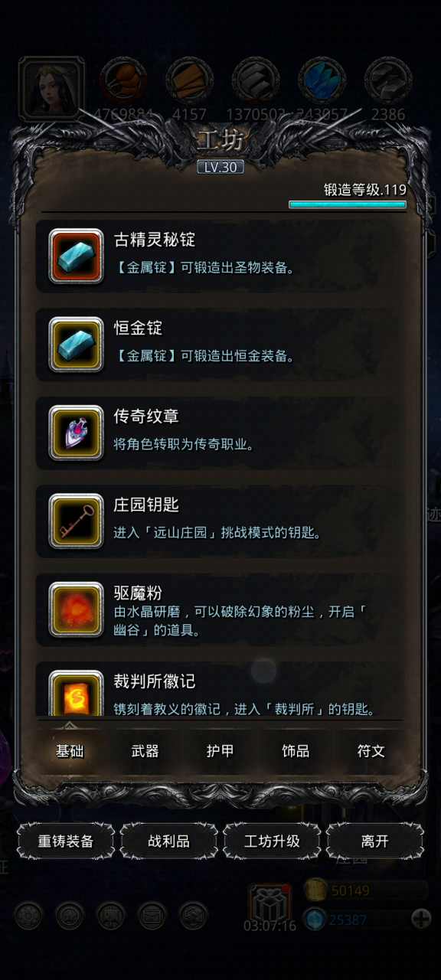
Task: Choose the 驱魔粉 powder icon
Action: (x=76, y=609)
